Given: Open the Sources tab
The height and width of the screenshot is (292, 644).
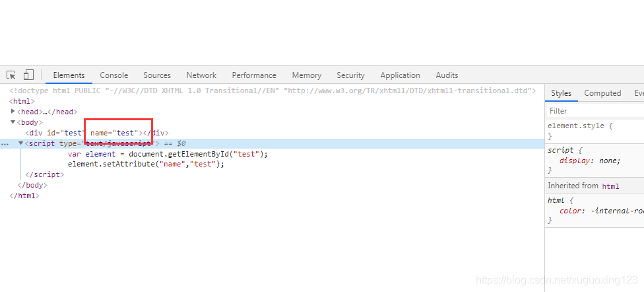Looking at the screenshot, I should 157,75.
